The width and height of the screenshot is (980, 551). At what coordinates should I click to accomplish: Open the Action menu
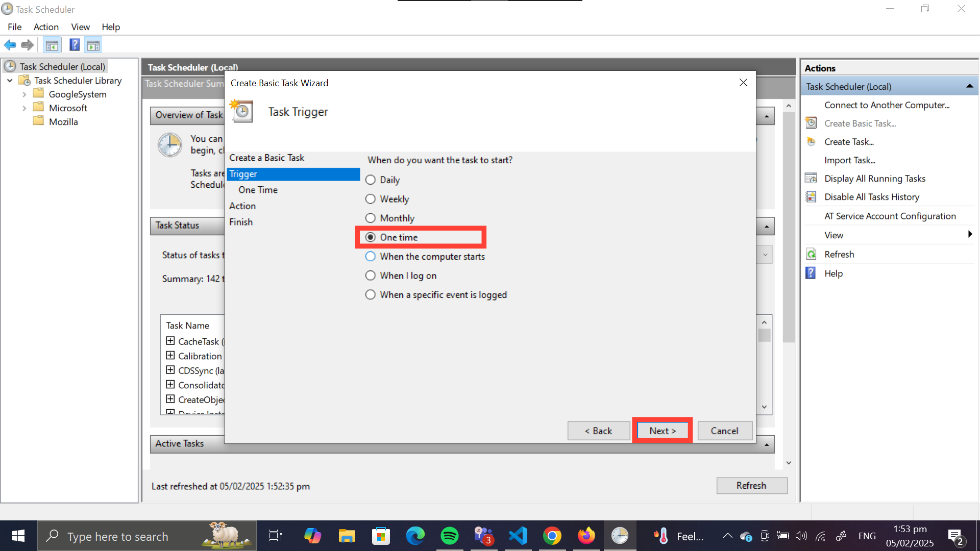coord(46,27)
